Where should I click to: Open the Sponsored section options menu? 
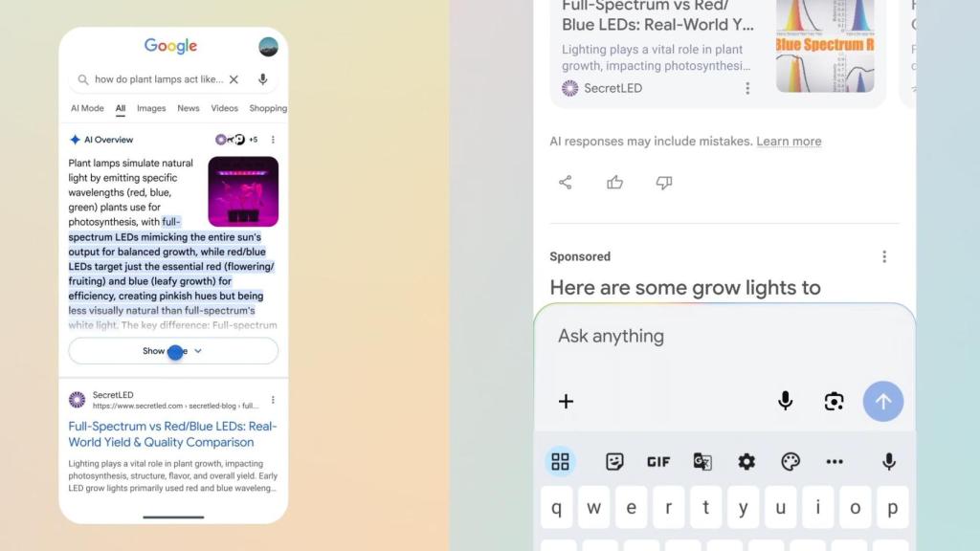coord(884,255)
